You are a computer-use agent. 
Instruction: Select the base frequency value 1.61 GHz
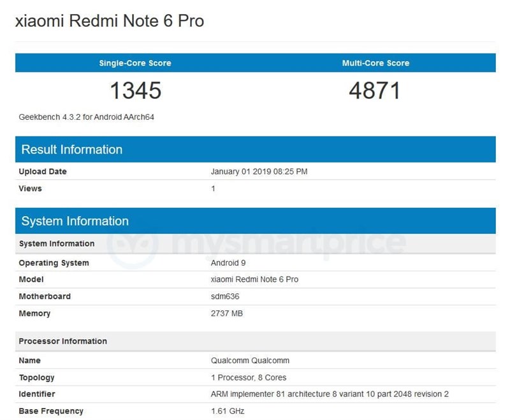(x=228, y=411)
